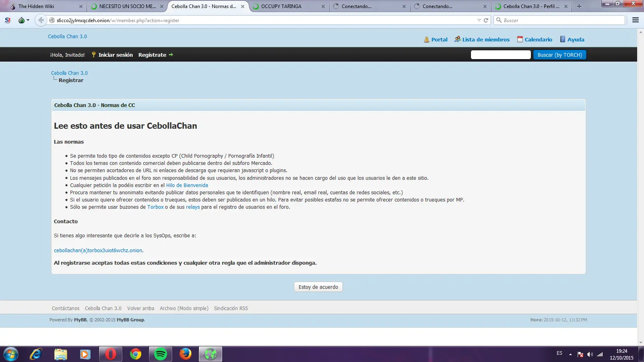Open Google Chrome from taskbar
The height and width of the screenshot is (362, 644).
[x=136, y=354]
